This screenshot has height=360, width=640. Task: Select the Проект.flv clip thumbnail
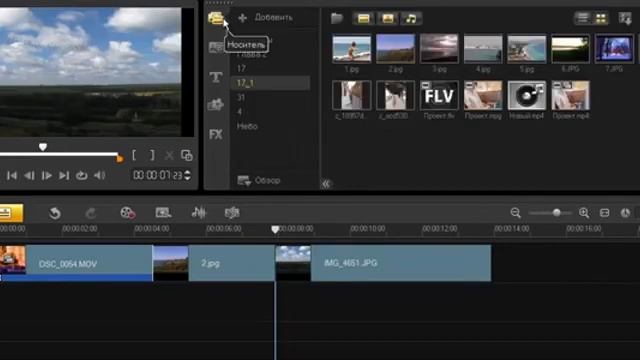point(439,96)
